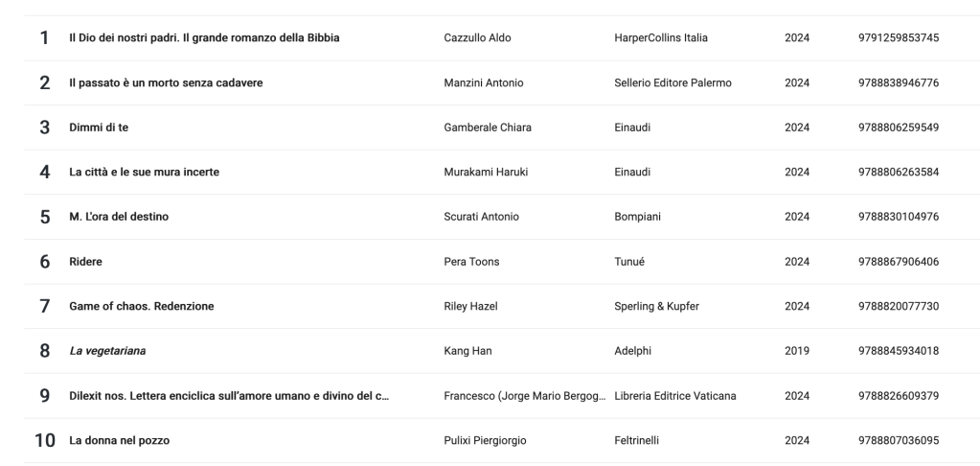Click publisher Sellerio Editore Palermo
The image size is (980, 466).
(672, 82)
